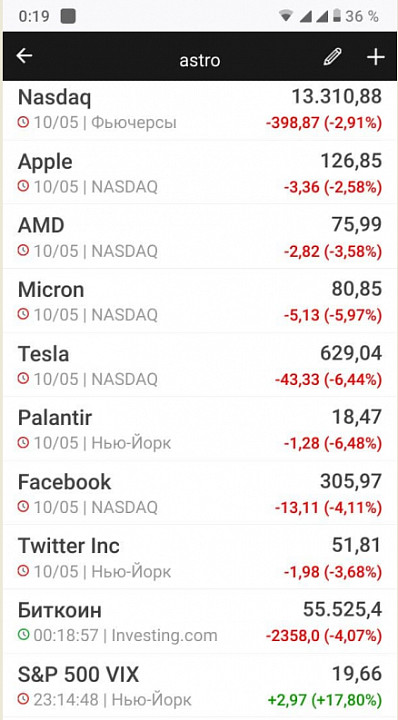398x720 pixels.
Task: Tap the battery indicator in status bar
Action: (336, 16)
